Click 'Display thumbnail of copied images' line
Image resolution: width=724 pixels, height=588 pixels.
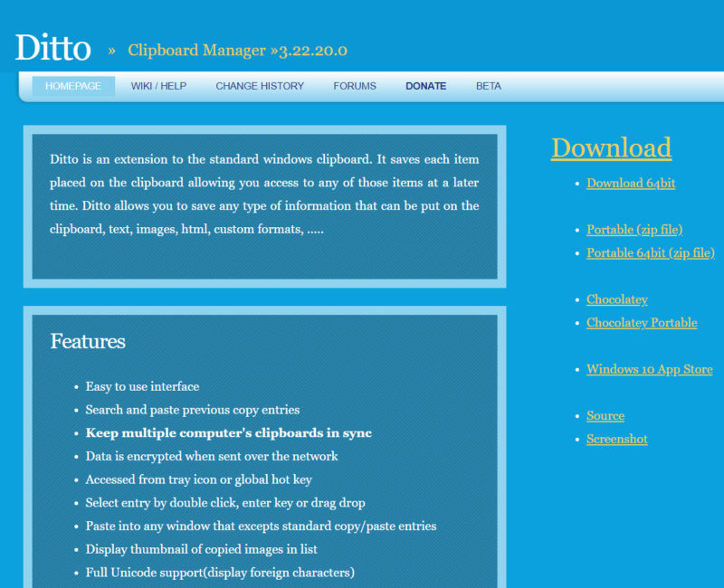coord(201,549)
